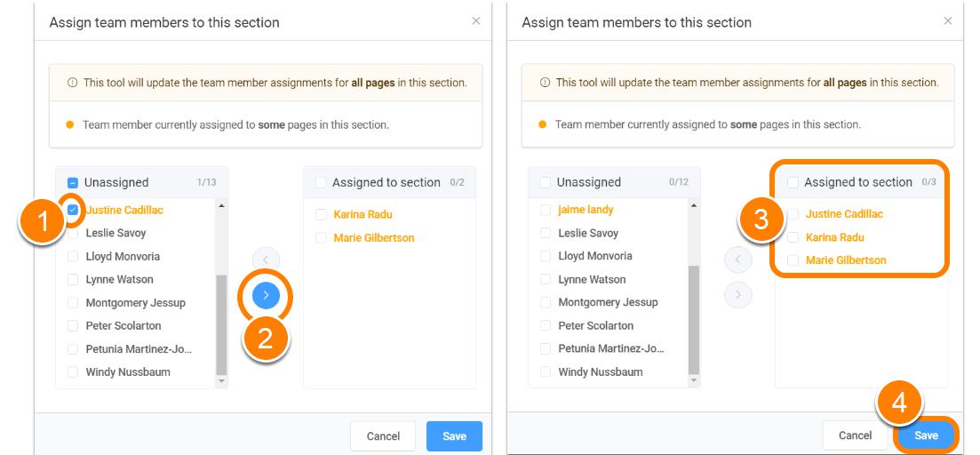Viewport: 980px width, 455px height.
Task: Check the jaime landy checkbox
Action: click(x=545, y=210)
